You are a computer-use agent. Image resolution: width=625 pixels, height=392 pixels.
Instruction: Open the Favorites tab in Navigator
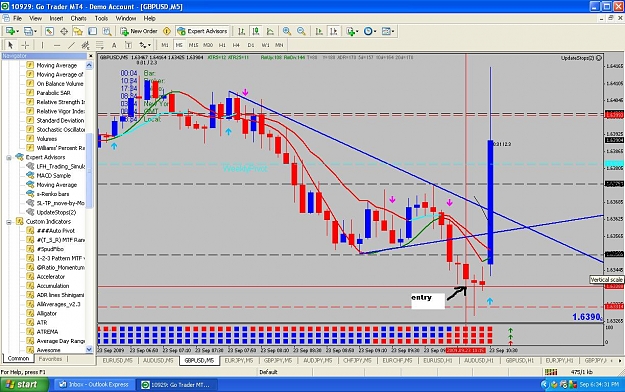coord(50,359)
